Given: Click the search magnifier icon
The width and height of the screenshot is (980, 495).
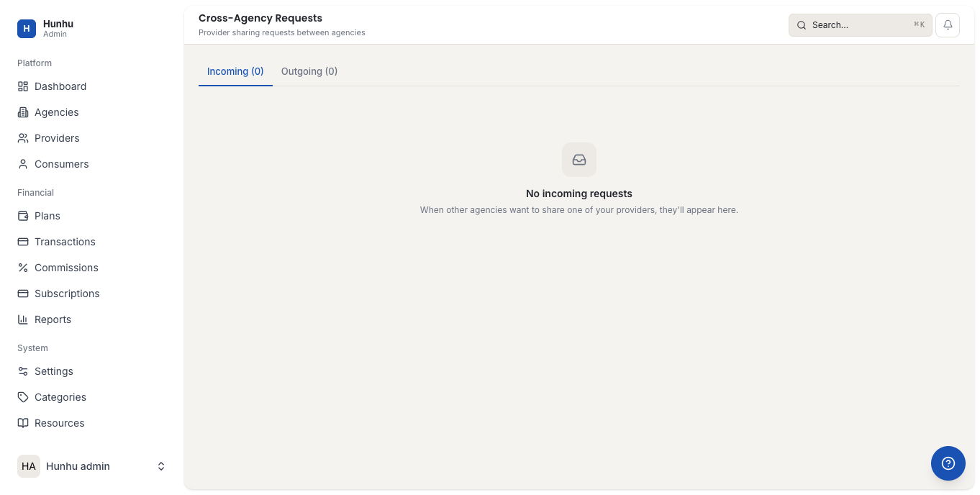Looking at the screenshot, I should point(802,25).
